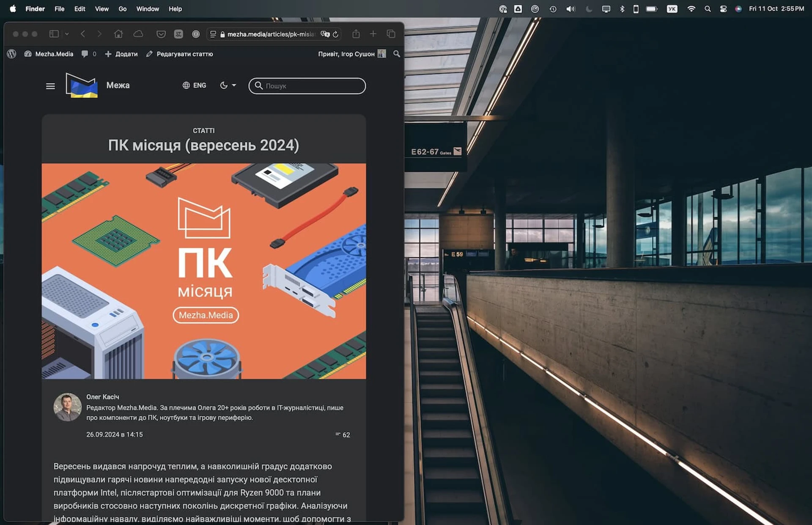Open the display menu bar icon
The image size is (812, 525).
pos(606,9)
